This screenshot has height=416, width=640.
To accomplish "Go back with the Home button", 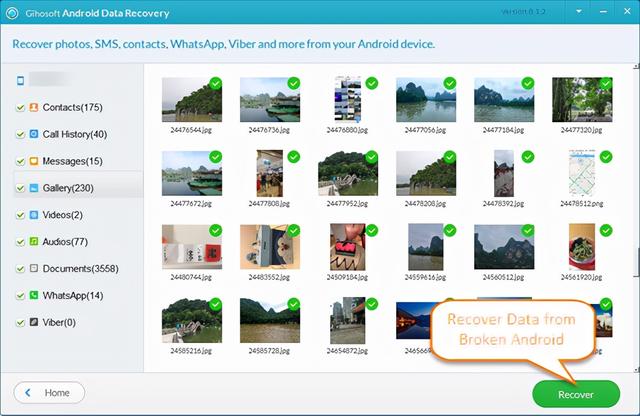I will 49,393.
